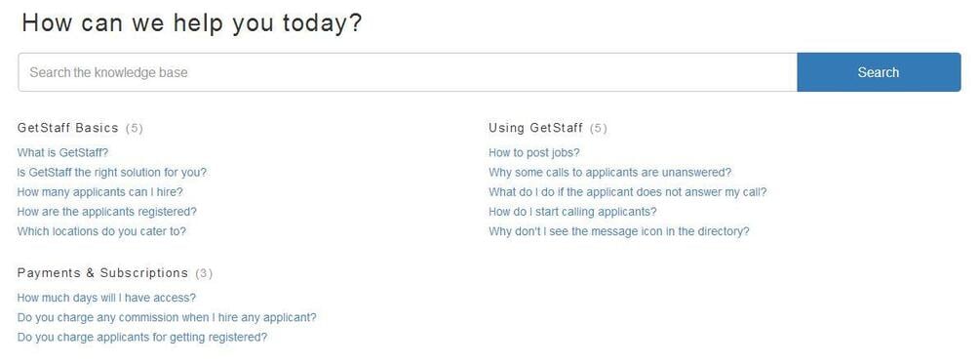Open the Using GetStaff category heading
This screenshot has width=980, height=364.
pyautogui.click(x=535, y=128)
